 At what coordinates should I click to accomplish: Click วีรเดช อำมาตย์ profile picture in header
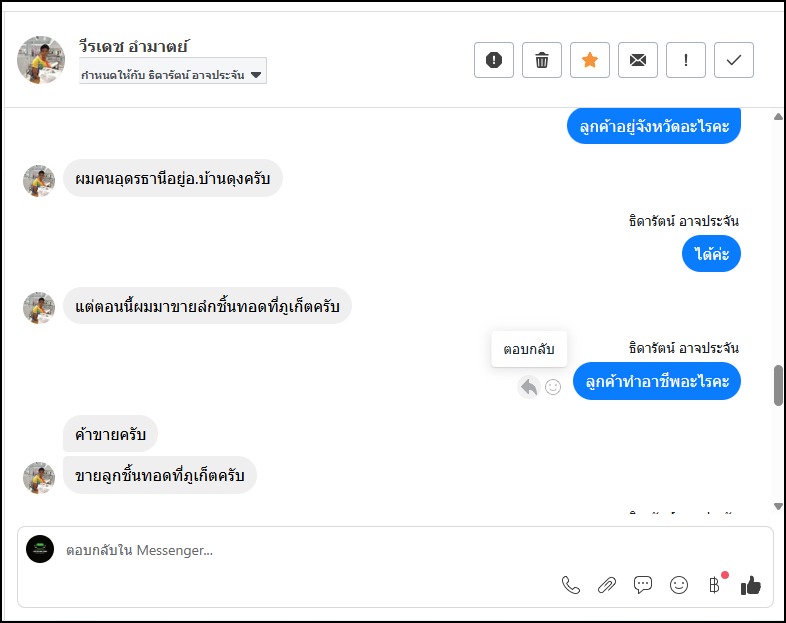click(41, 60)
